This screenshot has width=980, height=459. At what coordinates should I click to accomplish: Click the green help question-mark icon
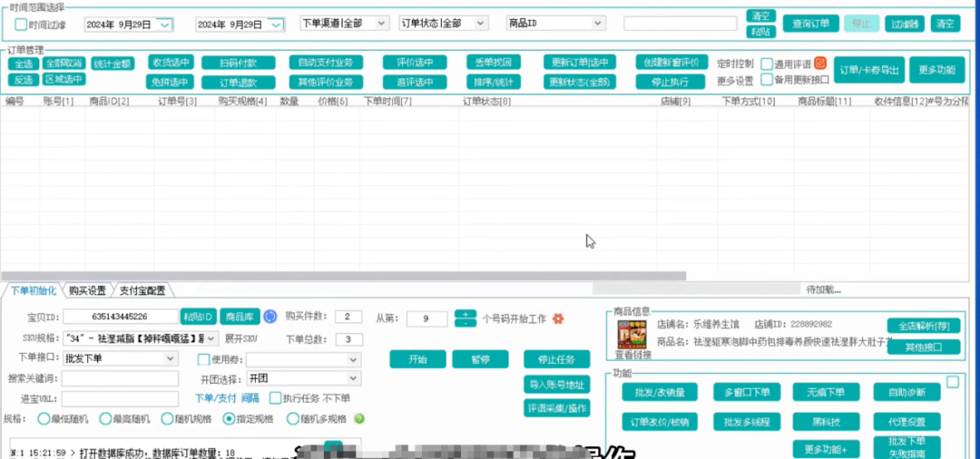click(359, 418)
